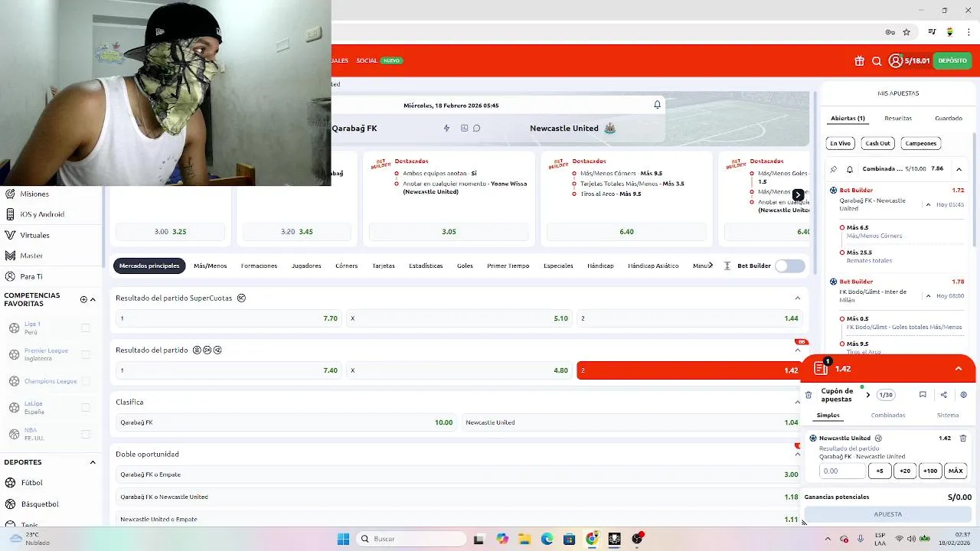Add +20 to the stake
Image resolution: width=980 pixels, height=551 pixels.
point(905,471)
